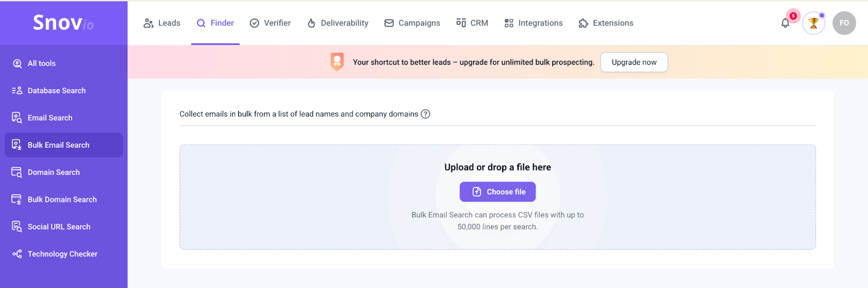Viewport: 868px width, 288px height.
Task: Open the Integrations menu item
Action: [533, 23]
